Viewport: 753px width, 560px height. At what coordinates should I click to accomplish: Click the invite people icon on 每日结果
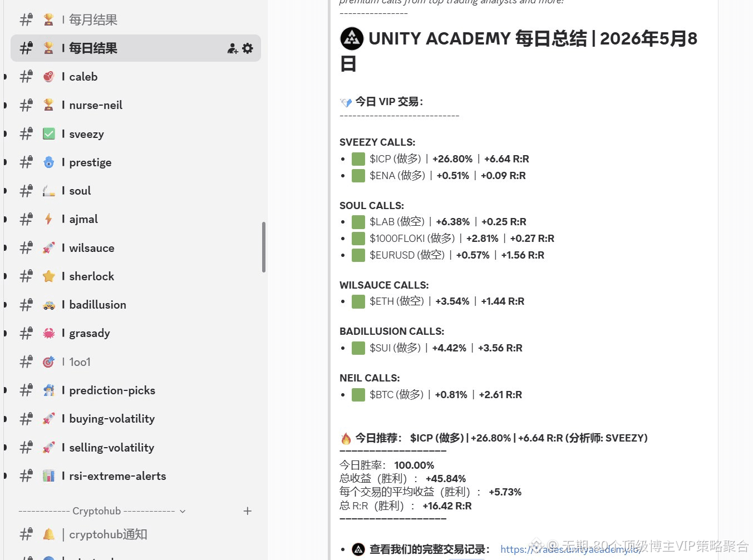[233, 48]
